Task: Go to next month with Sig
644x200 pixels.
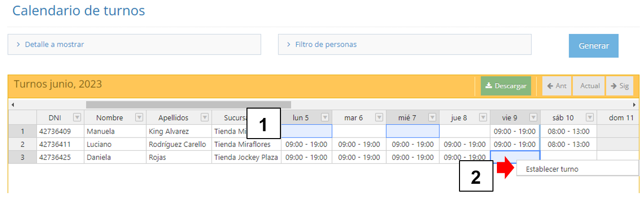Action: 619,86
